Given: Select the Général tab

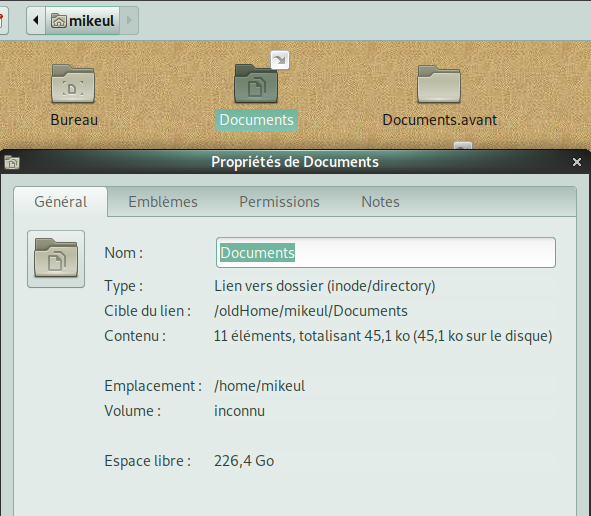Looking at the screenshot, I should click(x=61, y=202).
